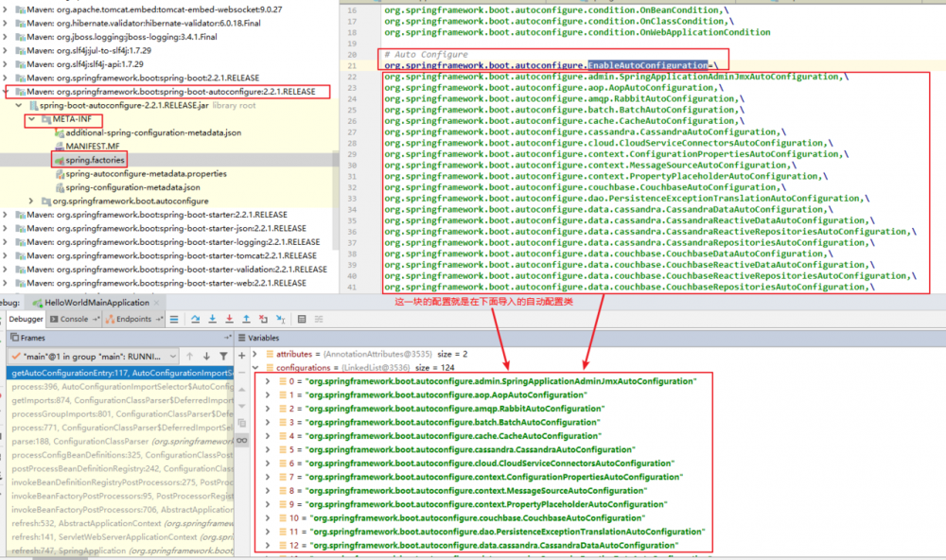Click the Step Into debugger icon
This screenshot has width=946, height=560.
point(213,318)
